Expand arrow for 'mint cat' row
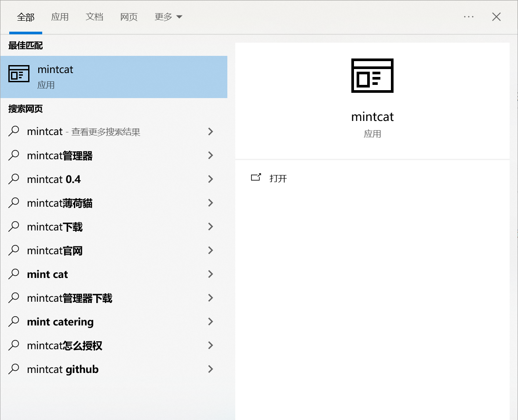The width and height of the screenshot is (518, 420). 211,274
